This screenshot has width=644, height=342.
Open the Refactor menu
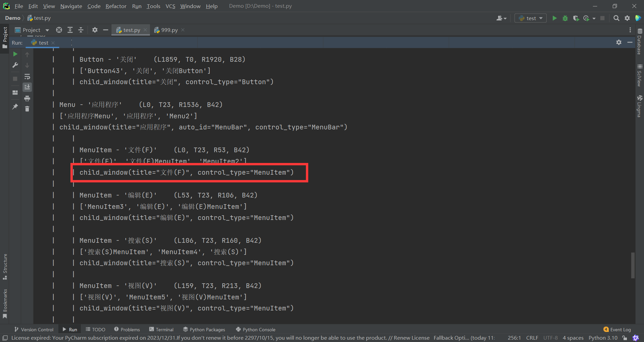pos(116,6)
